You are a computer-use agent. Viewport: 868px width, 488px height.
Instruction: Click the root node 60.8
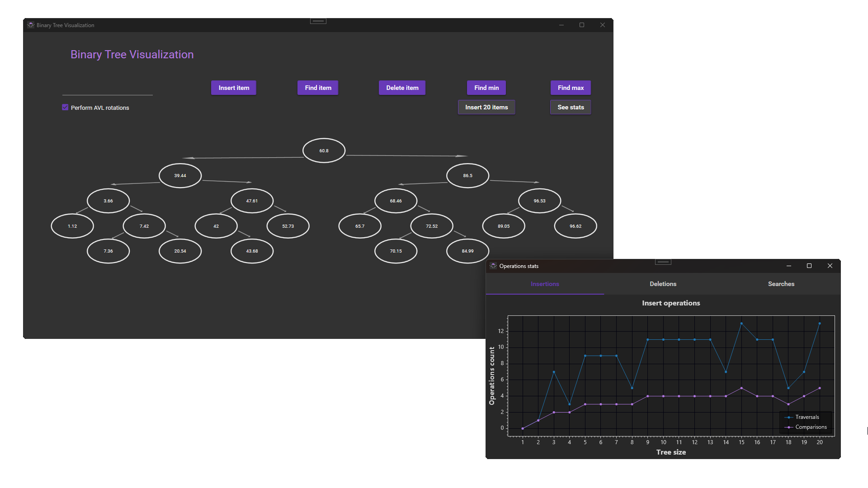pos(324,150)
